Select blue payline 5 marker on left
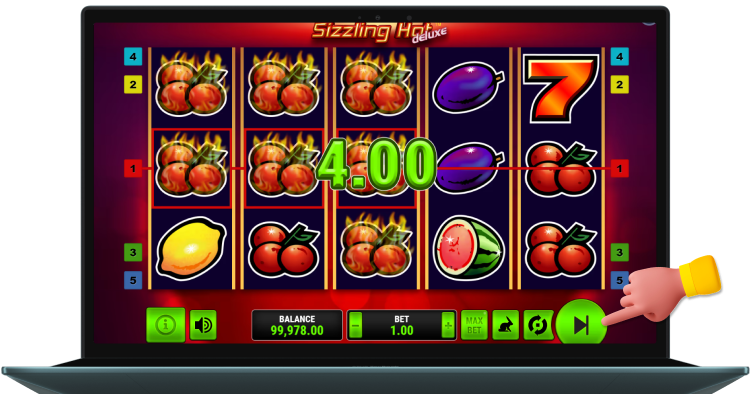 click(x=133, y=280)
